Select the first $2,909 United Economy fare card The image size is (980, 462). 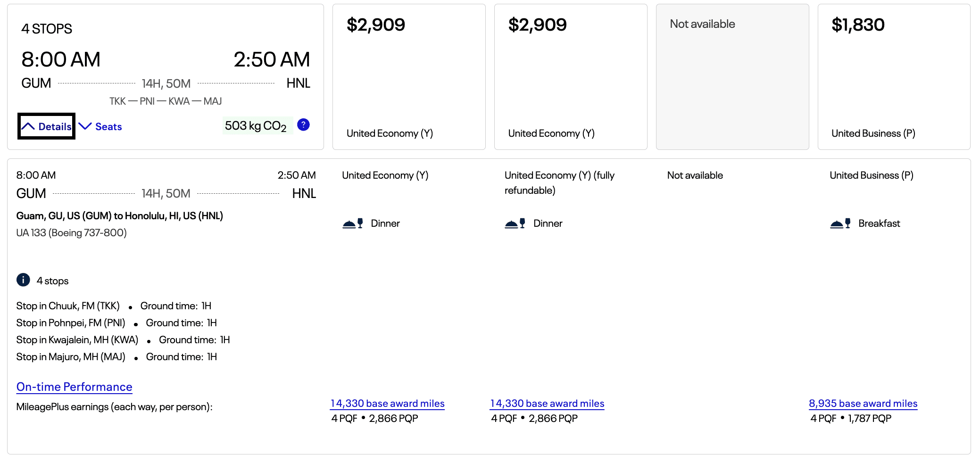coord(408,77)
